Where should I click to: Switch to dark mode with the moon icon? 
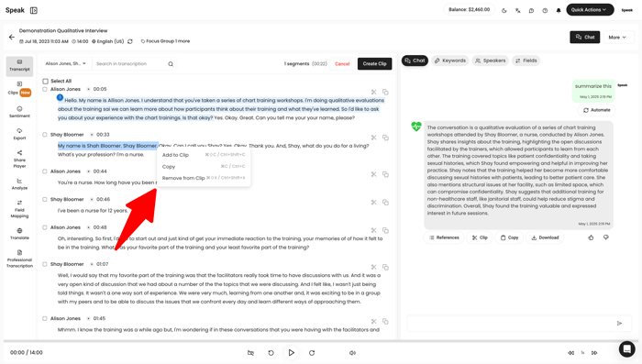(x=504, y=10)
